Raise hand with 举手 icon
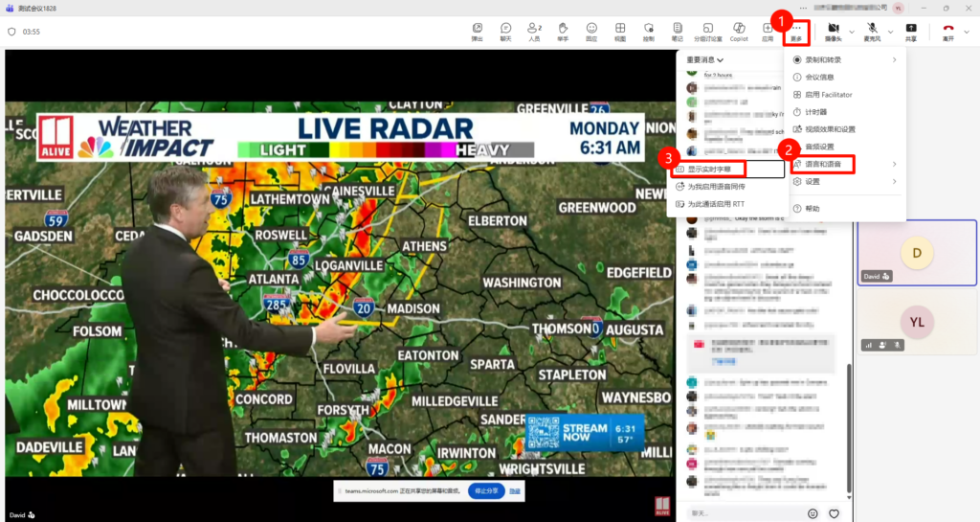The image size is (980, 522). pos(563,32)
